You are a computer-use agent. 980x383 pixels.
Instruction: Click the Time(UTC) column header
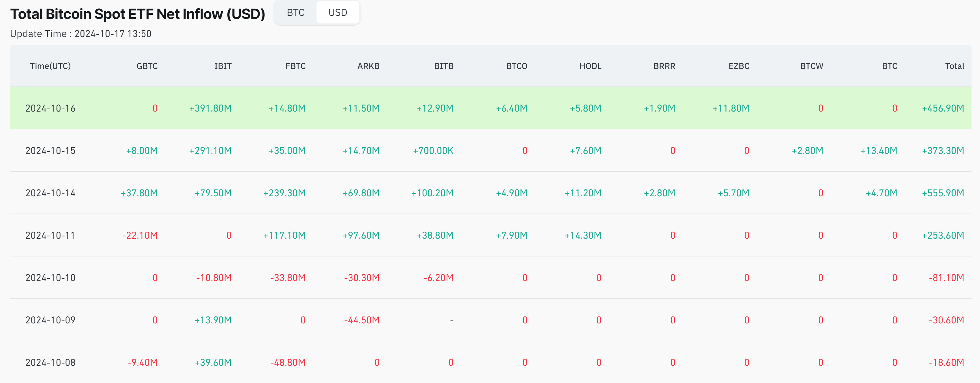(x=50, y=66)
